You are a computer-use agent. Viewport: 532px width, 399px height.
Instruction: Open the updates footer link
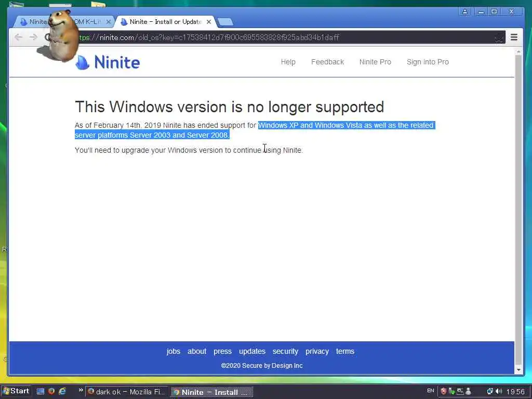[252, 351]
